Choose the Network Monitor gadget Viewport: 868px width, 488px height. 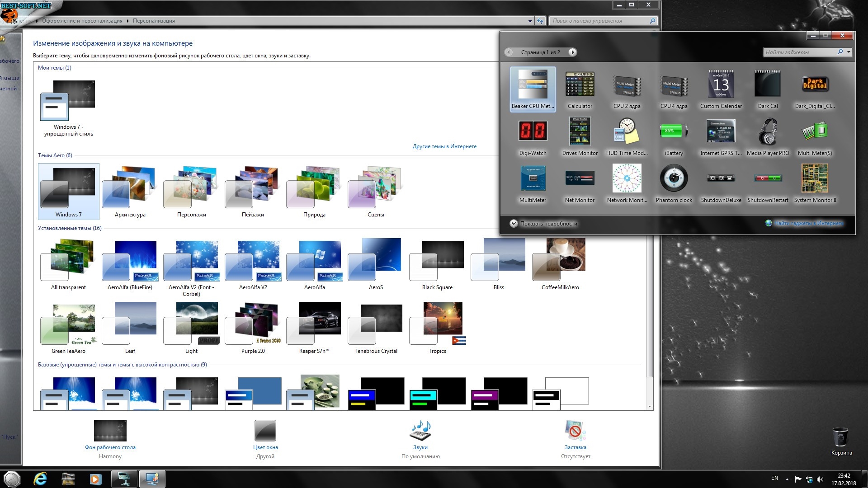click(627, 179)
